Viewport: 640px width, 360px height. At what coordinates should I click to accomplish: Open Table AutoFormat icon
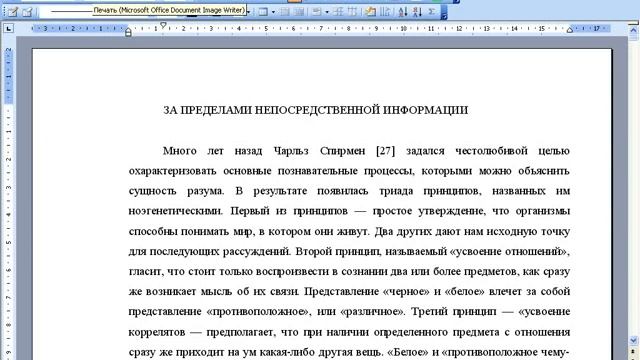click(x=371, y=12)
